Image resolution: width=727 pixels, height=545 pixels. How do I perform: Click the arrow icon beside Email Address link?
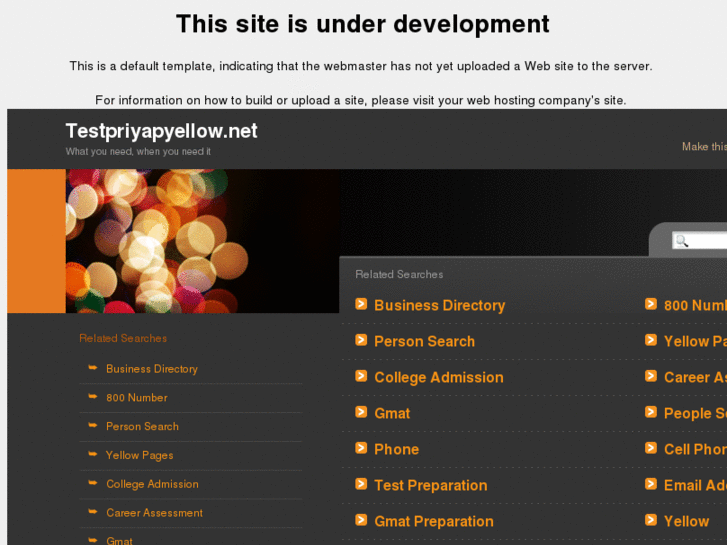[x=651, y=484]
